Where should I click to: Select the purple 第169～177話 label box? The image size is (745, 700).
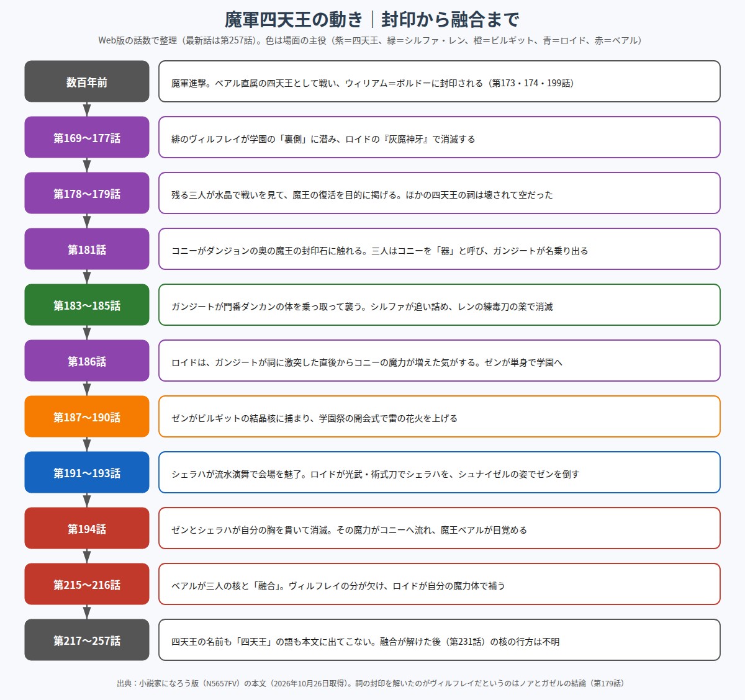point(87,137)
